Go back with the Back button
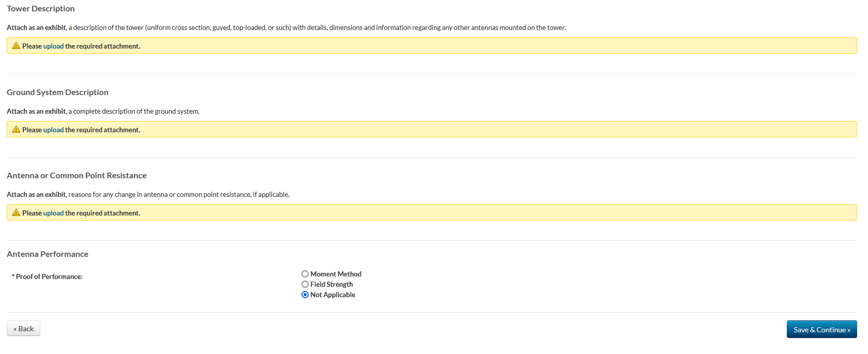Screen dimensions: 868x354 [23, 329]
